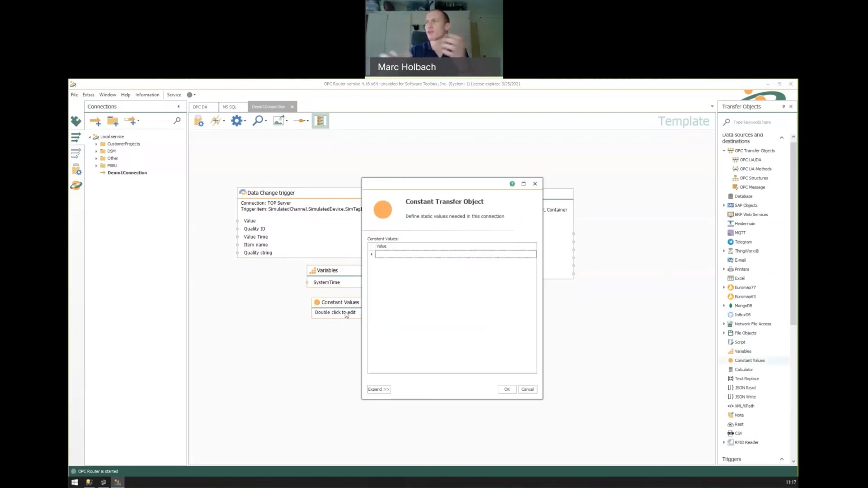Click the Expand >> button
The image size is (868, 488).
(x=379, y=389)
